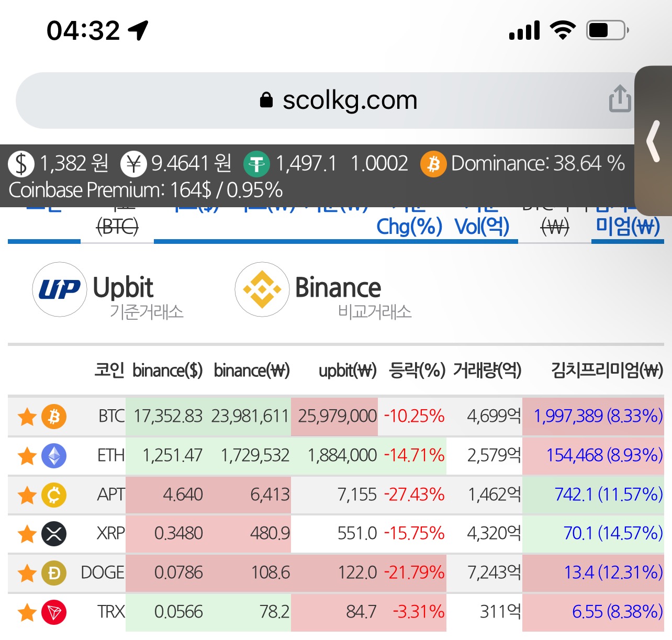Tap the dollar exchange rate icon
This screenshot has height=640, width=672.
[21, 164]
